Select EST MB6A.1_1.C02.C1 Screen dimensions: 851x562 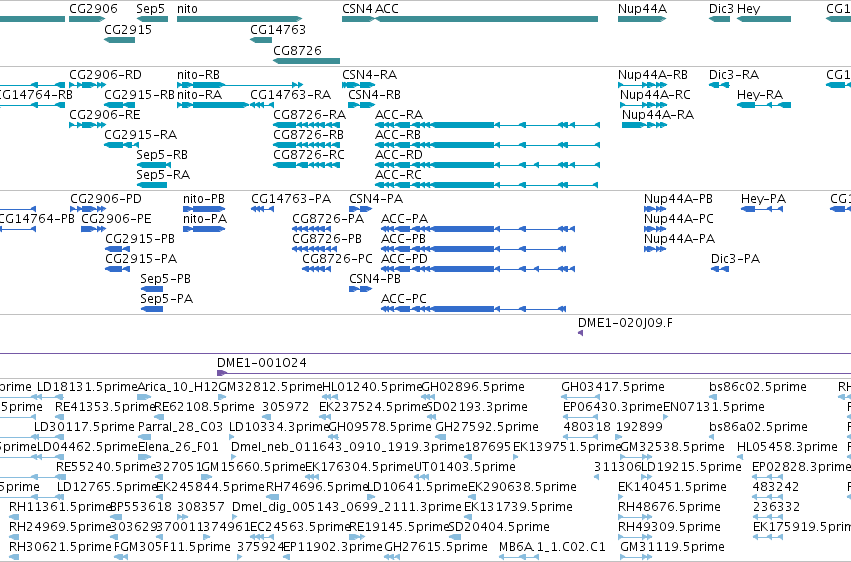pos(552,546)
